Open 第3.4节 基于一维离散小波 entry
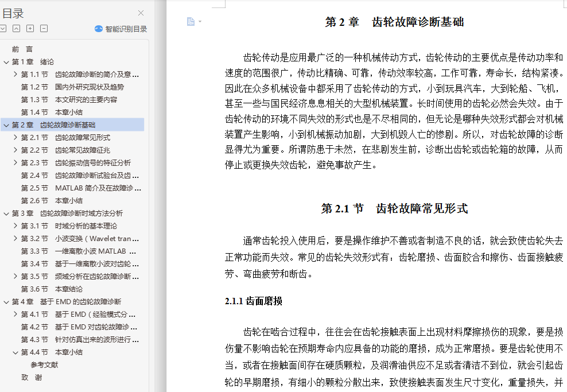This screenshot has width=567, height=392. [x=80, y=264]
